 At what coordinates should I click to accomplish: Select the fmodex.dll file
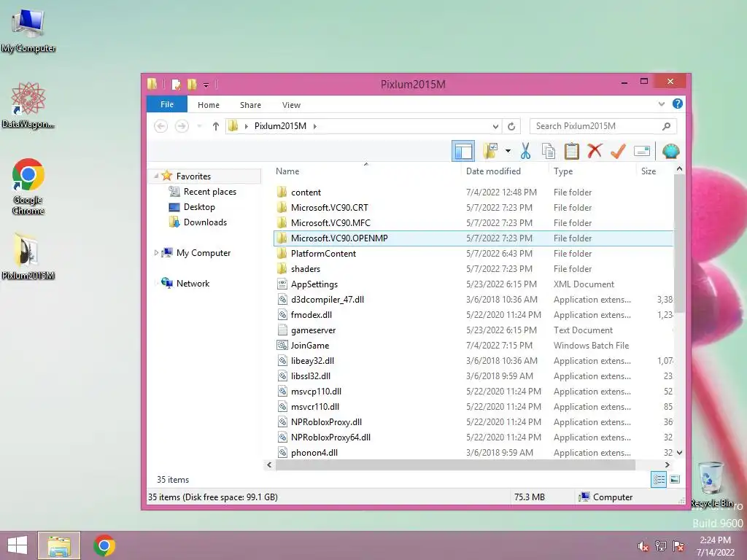point(311,315)
